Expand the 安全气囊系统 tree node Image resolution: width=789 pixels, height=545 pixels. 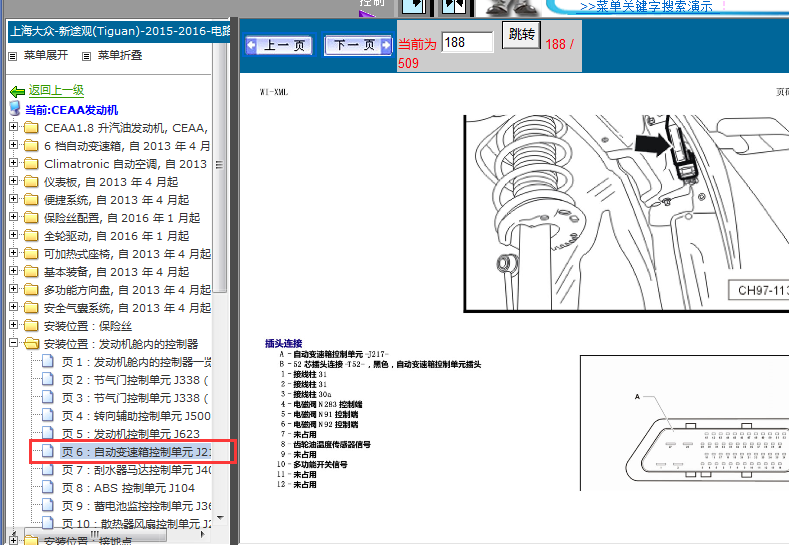coord(14,307)
